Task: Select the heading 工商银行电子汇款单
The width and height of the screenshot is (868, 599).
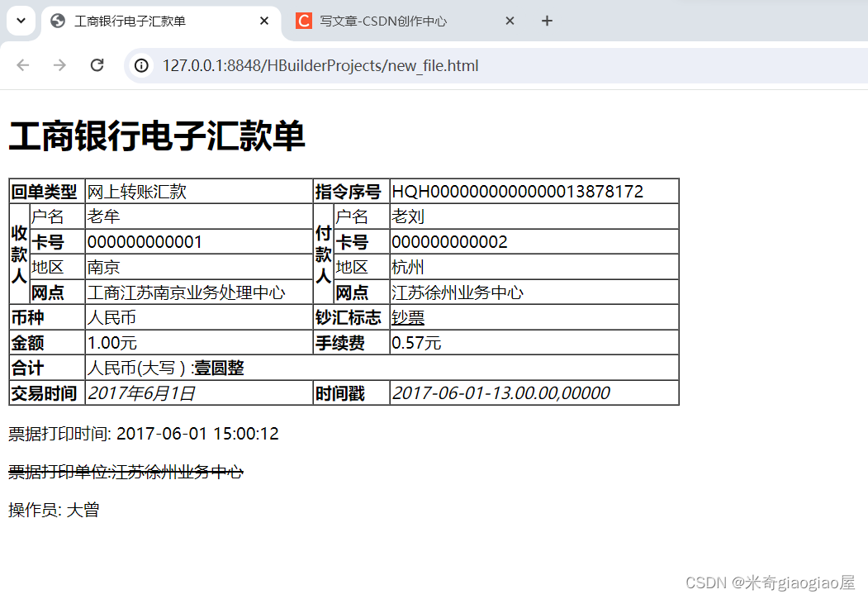Action: [x=157, y=136]
